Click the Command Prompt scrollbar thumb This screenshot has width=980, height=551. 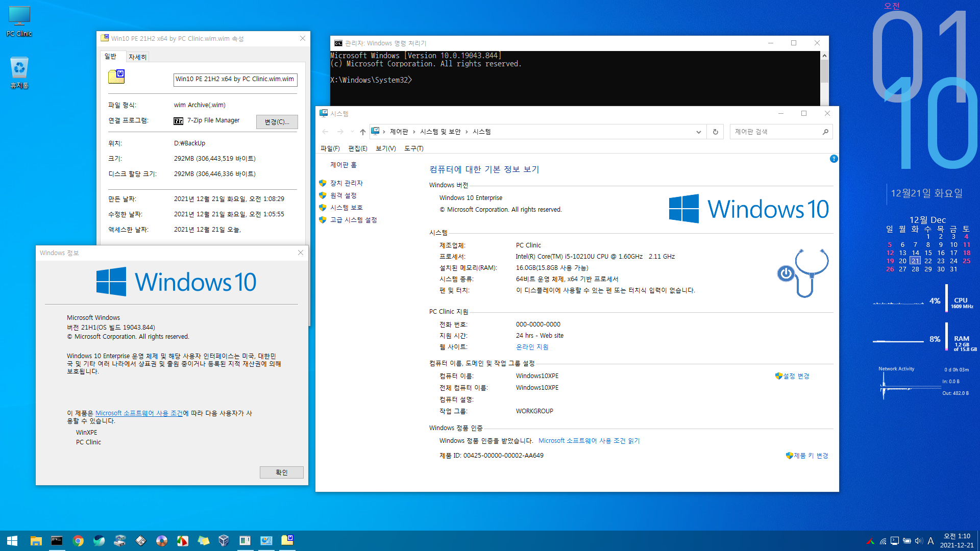coord(824,71)
